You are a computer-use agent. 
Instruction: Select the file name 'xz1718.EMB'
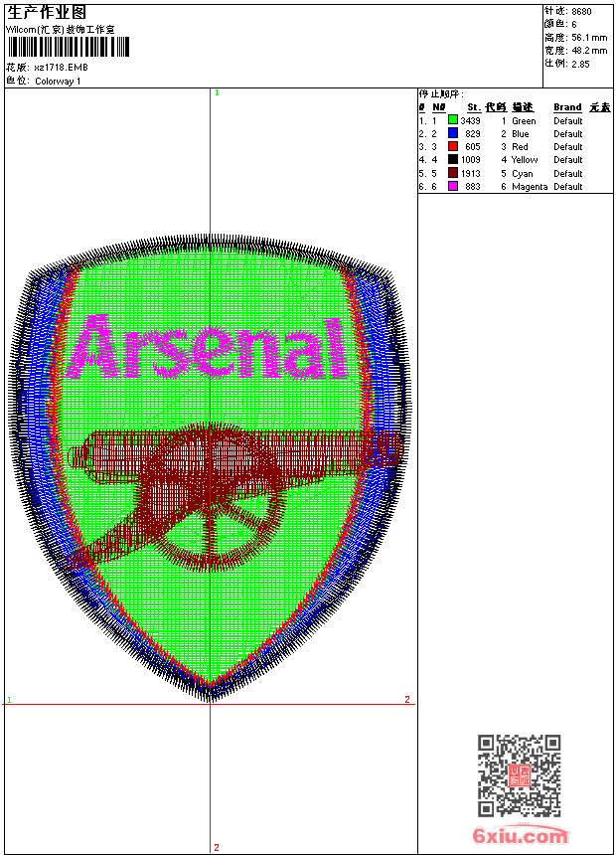pyautogui.click(x=61, y=68)
